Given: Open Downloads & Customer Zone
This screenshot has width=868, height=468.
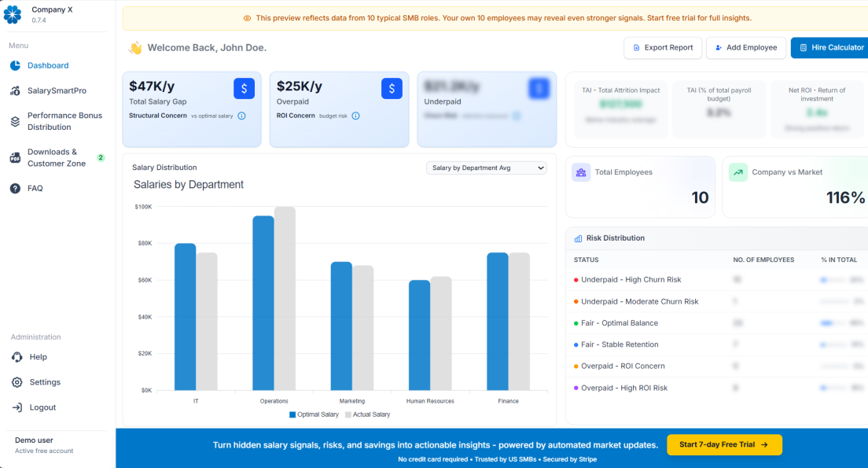Looking at the screenshot, I should (57, 157).
